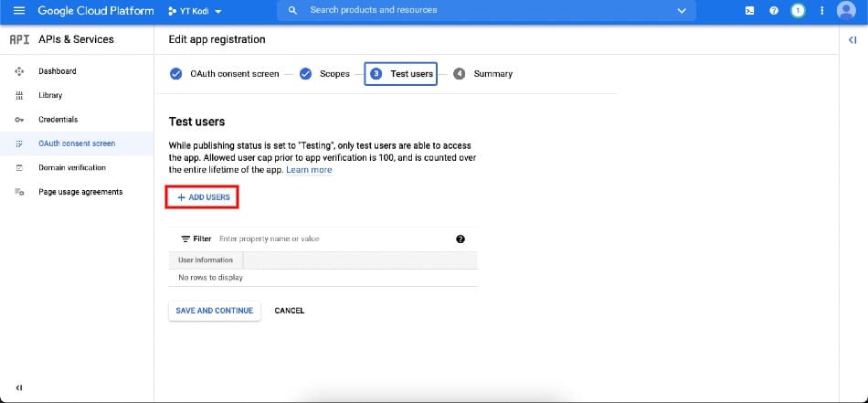Open Library in the sidebar
Screen dimensions: 868x403
(x=50, y=95)
